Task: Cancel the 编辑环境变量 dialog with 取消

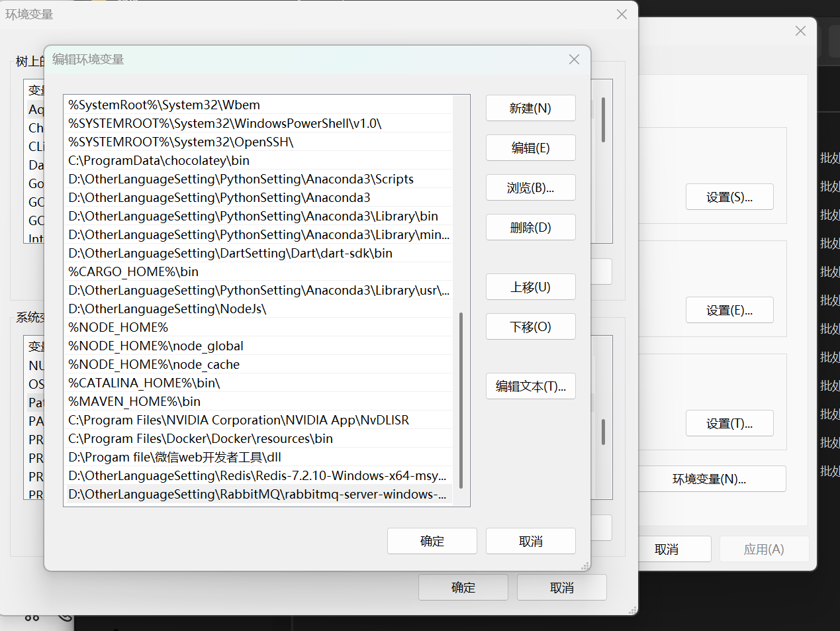Action: [x=530, y=541]
